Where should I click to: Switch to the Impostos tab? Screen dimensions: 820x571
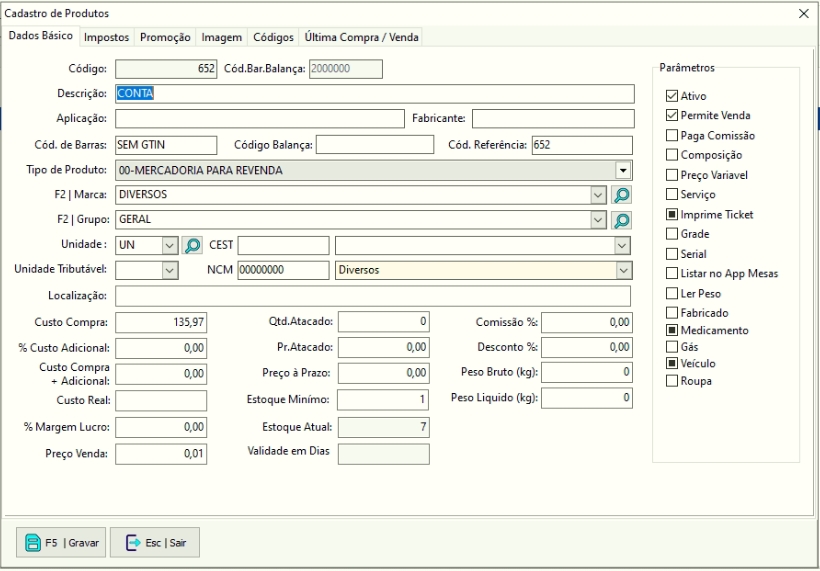point(106,37)
